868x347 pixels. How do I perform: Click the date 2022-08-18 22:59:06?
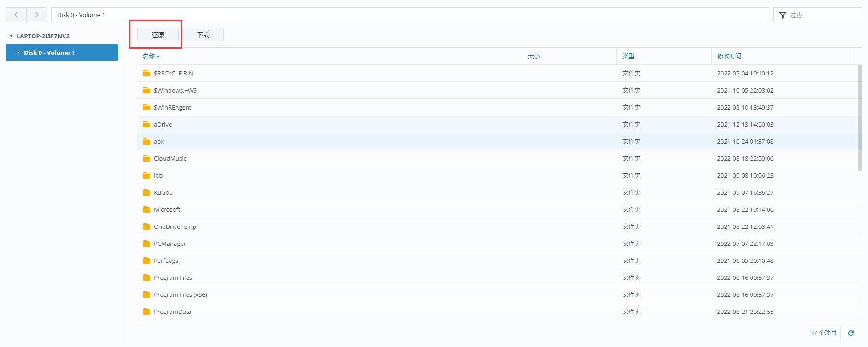point(745,158)
